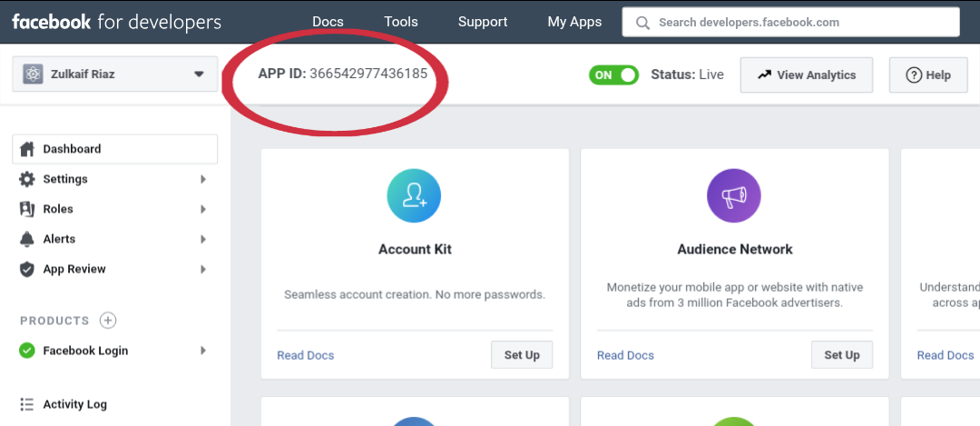Add a product with the plus icon
The image size is (980, 426).
[108, 321]
